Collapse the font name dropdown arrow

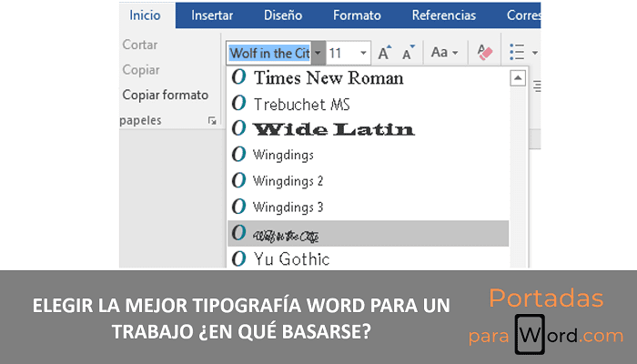pos(318,53)
